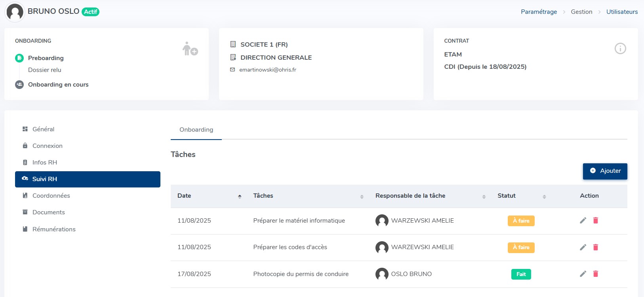Click À faire badge for matériel informatique
Screen dimensions: 644x297
521,221
